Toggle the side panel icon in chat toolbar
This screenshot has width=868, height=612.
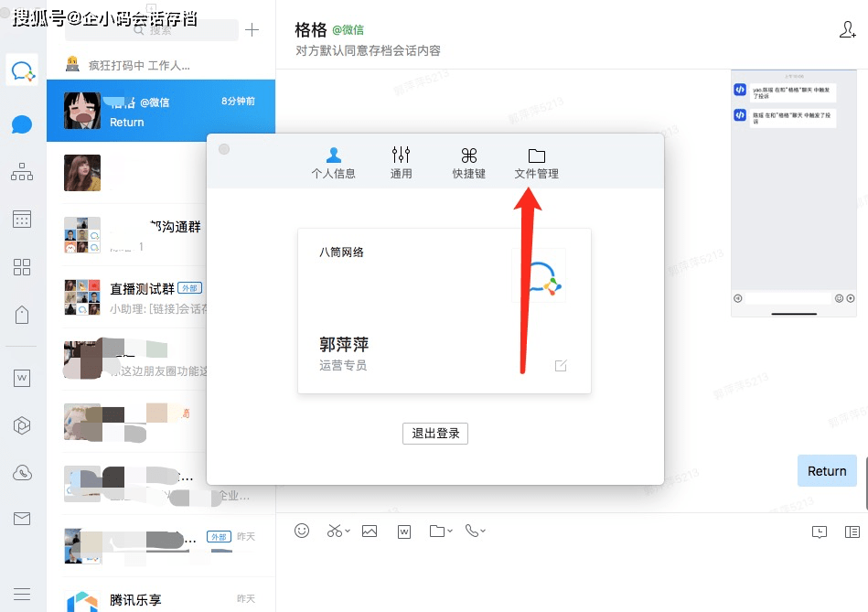852,531
